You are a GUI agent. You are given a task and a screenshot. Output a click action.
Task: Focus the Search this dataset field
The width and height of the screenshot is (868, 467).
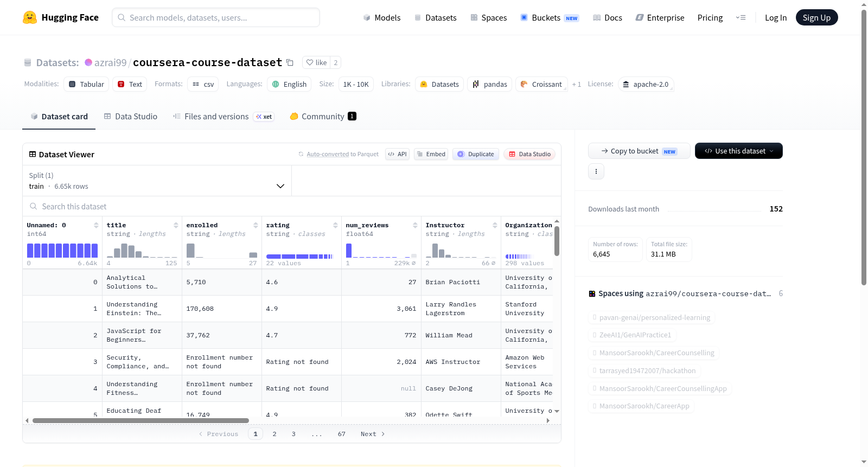tap(292, 206)
